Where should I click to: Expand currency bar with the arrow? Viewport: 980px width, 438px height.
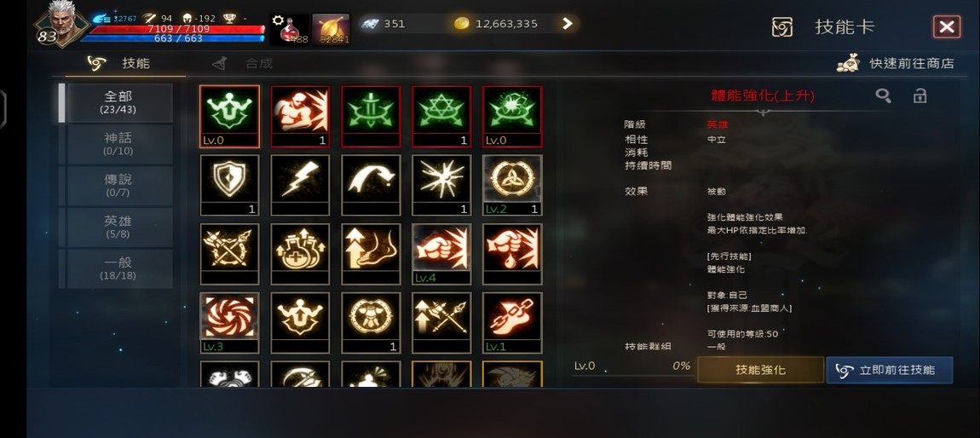(x=567, y=24)
